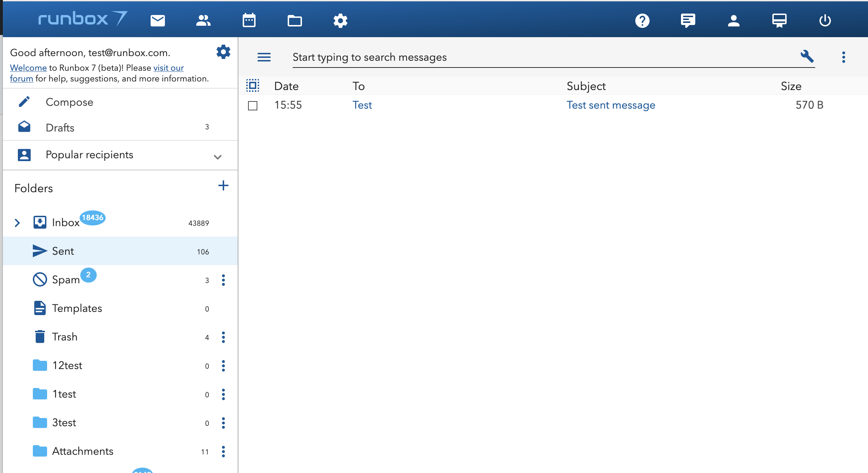The width and height of the screenshot is (868, 473).
Task: Expand the Popular recipients section
Action: pyautogui.click(x=217, y=156)
